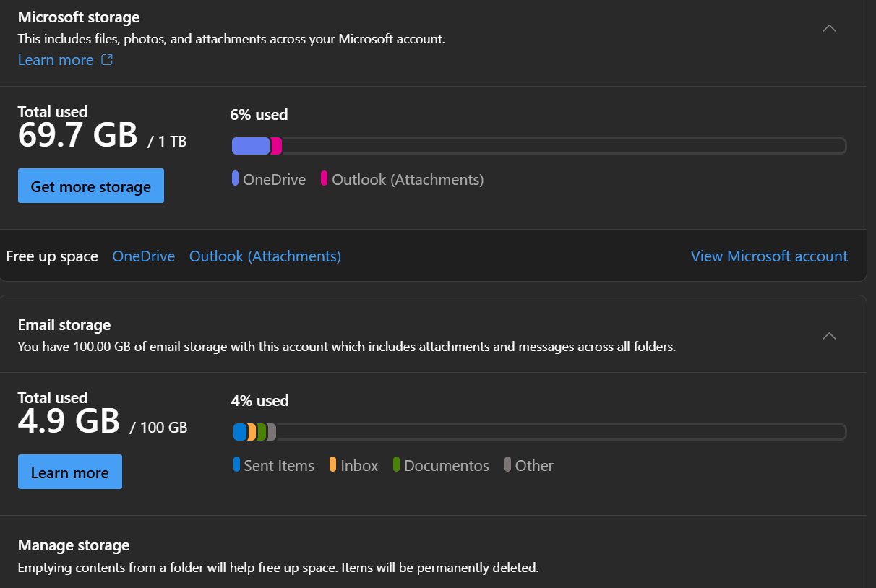Click the Manage storage heading
The width and height of the screenshot is (876, 588).
point(74,545)
